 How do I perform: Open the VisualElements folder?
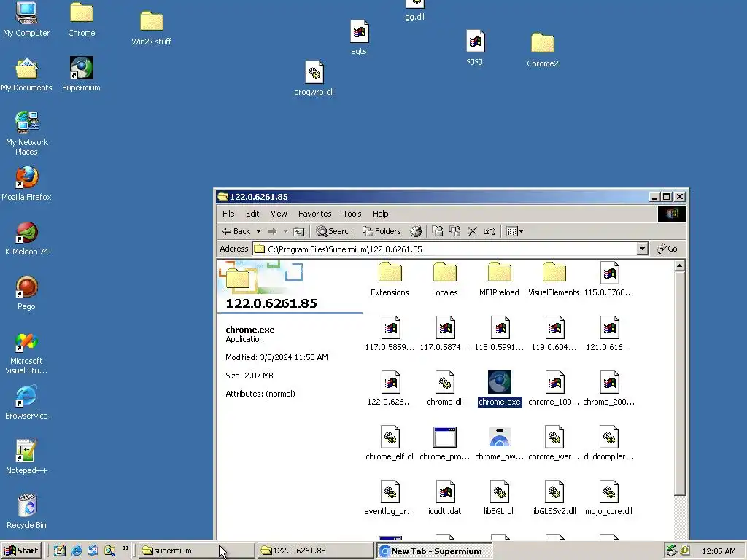pos(554,279)
